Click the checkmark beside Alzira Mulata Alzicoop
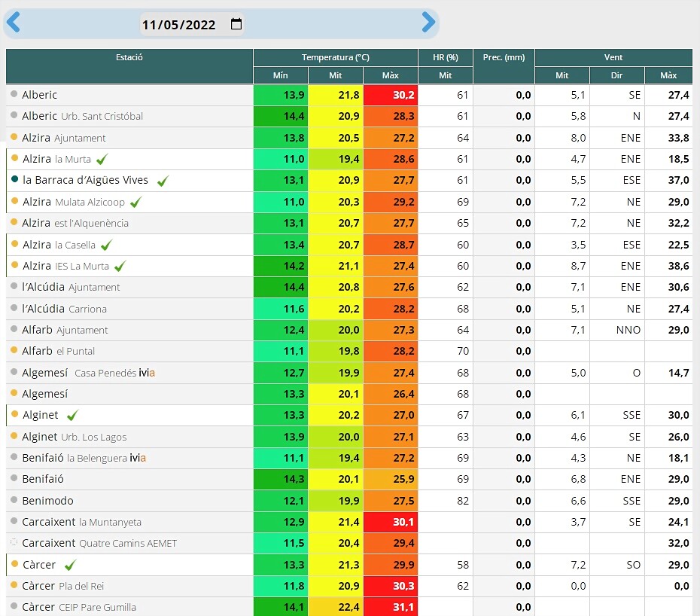 (x=136, y=202)
